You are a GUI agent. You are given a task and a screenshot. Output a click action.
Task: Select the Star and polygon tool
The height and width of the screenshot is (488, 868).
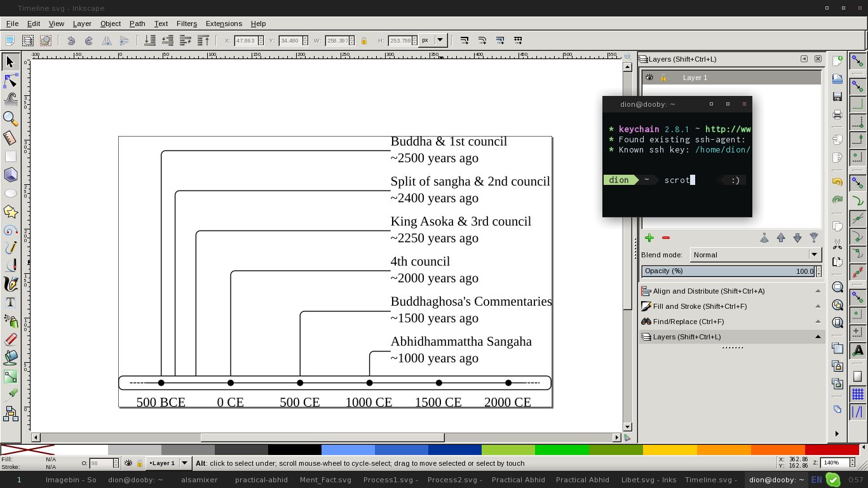(x=10, y=211)
